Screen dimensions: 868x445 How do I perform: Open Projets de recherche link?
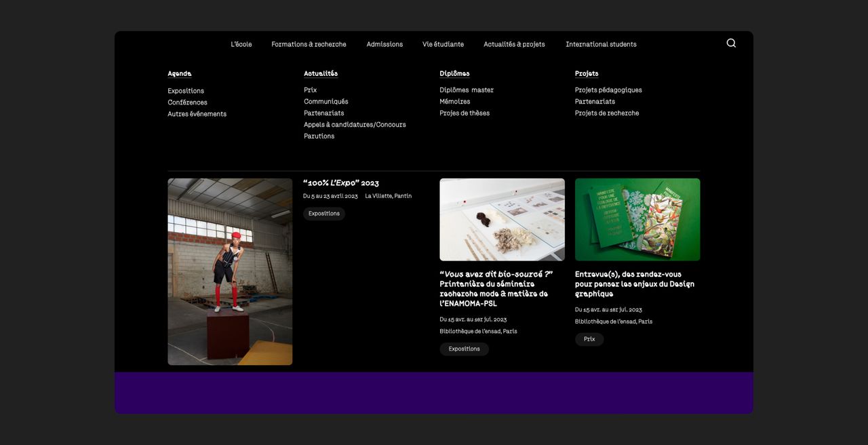[607, 113]
